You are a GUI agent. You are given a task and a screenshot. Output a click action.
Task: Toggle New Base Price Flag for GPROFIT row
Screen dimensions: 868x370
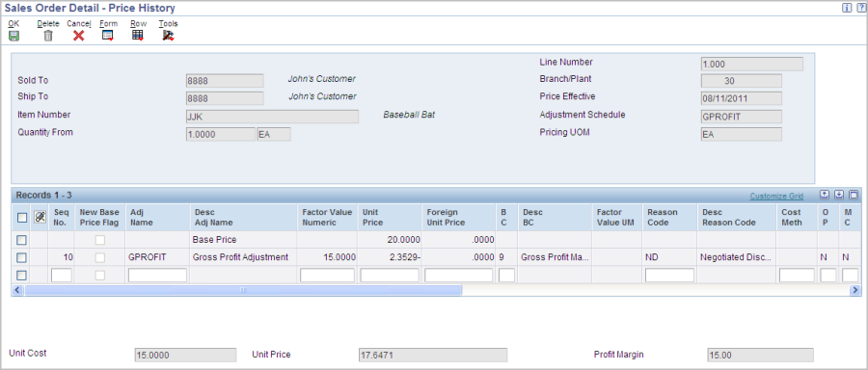tap(99, 257)
